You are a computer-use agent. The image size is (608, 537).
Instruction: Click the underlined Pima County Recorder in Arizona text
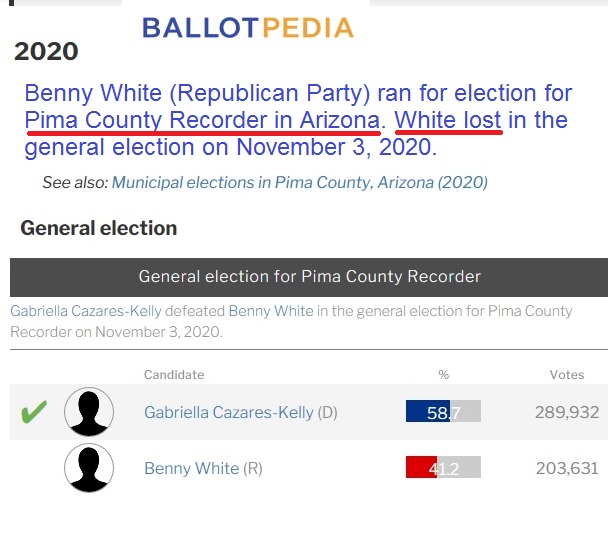(x=203, y=121)
